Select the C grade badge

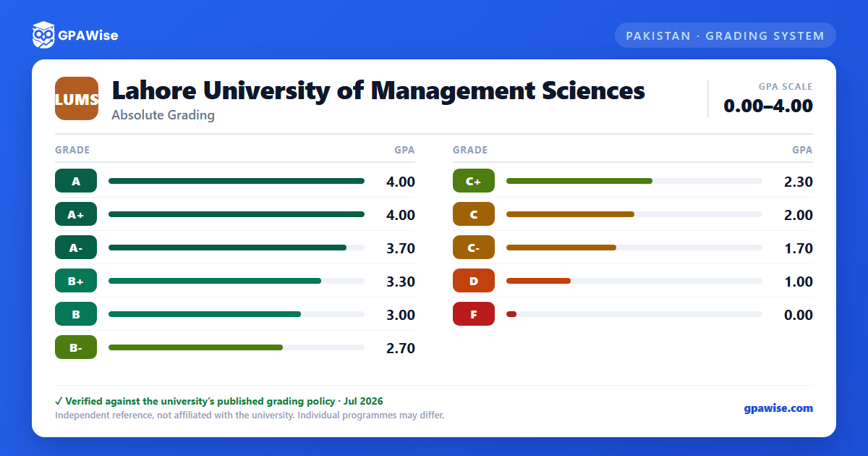tap(474, 214)
